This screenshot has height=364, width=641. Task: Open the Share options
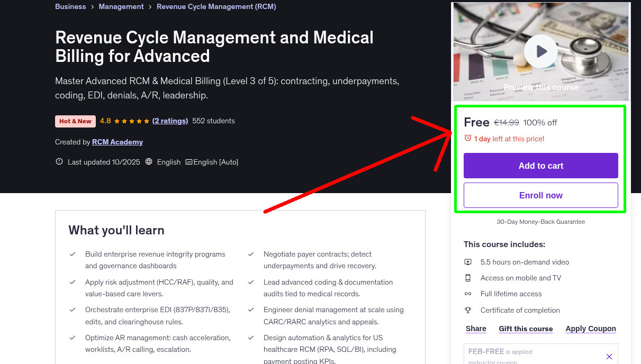tap(475, 329)
